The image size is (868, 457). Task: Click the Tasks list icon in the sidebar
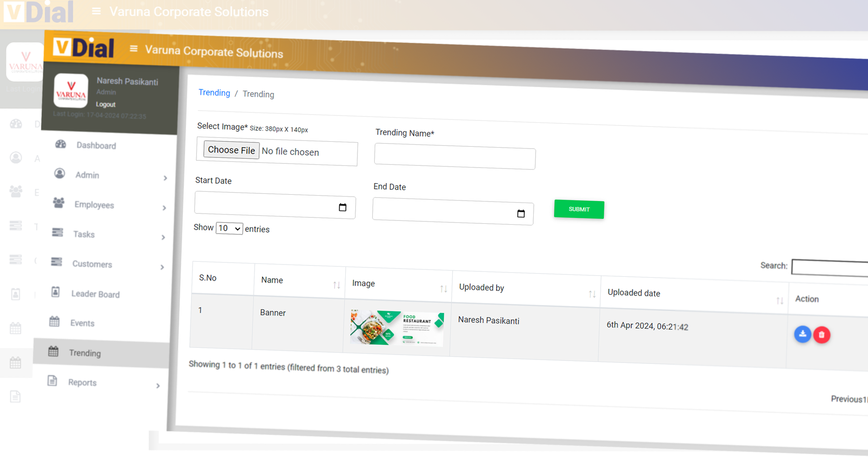tap(58, 232)
